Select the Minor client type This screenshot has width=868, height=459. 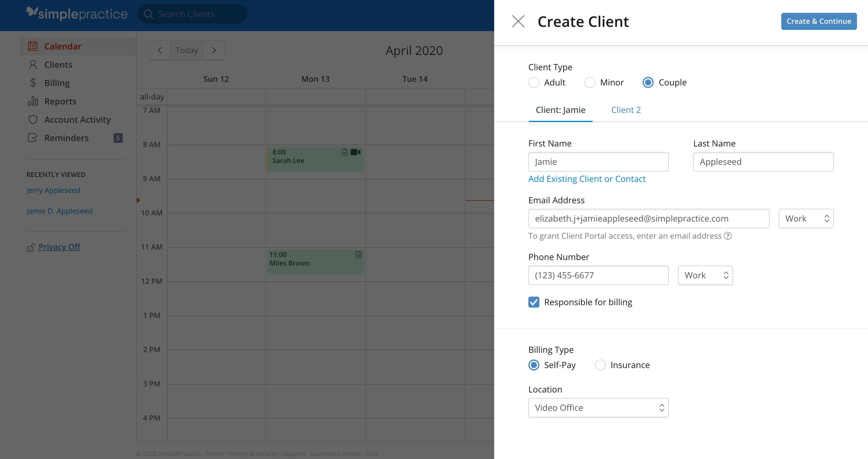pos(590,82)
